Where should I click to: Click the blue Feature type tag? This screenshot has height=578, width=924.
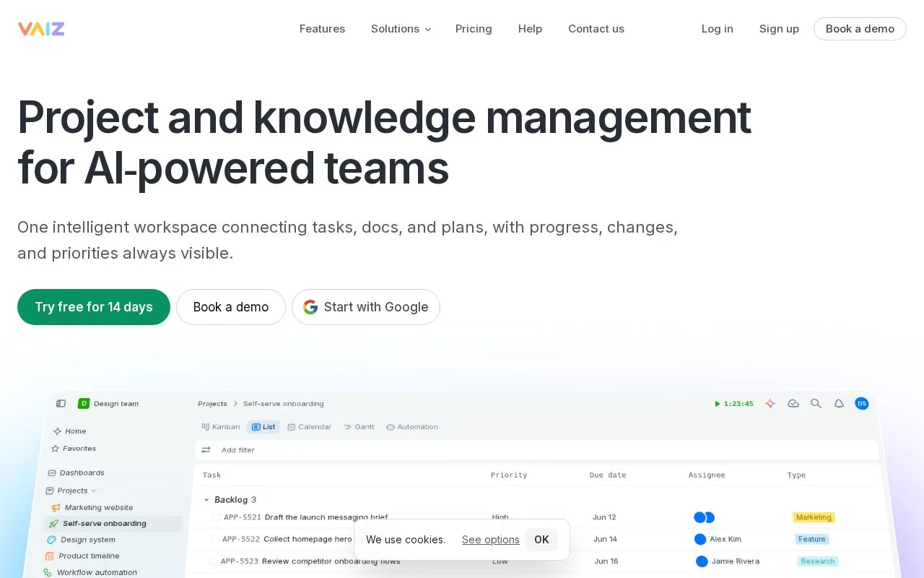[x=812, y=539]
